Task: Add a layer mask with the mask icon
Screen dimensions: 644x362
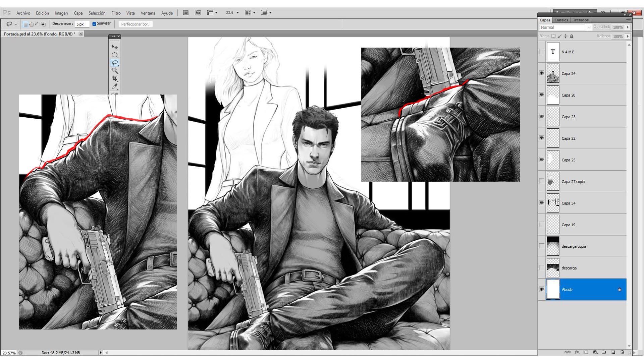Action: (586, 352)
